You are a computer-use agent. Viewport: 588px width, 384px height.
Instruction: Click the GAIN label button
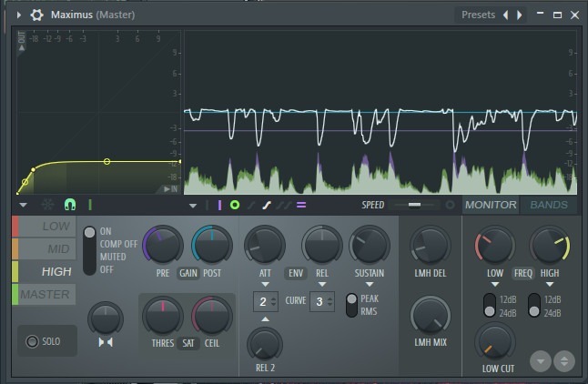pyautogui.click(x=188, y=273)
